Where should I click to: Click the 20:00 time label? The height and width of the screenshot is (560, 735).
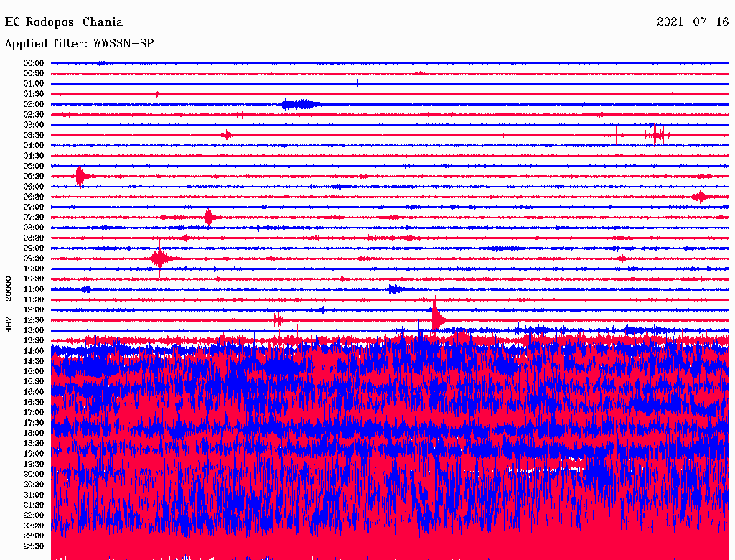(x=34, y=474)
